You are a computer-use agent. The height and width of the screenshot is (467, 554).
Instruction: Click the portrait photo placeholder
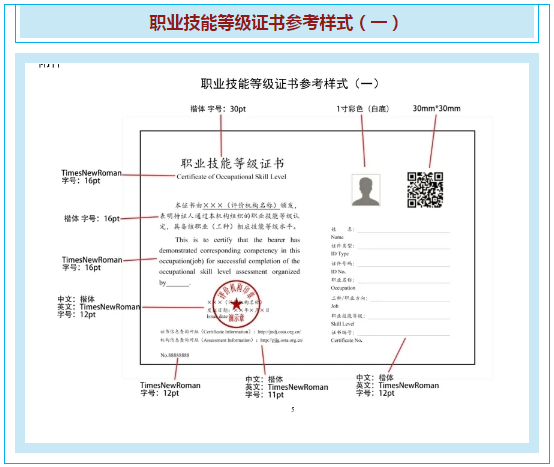coord(366,190)
